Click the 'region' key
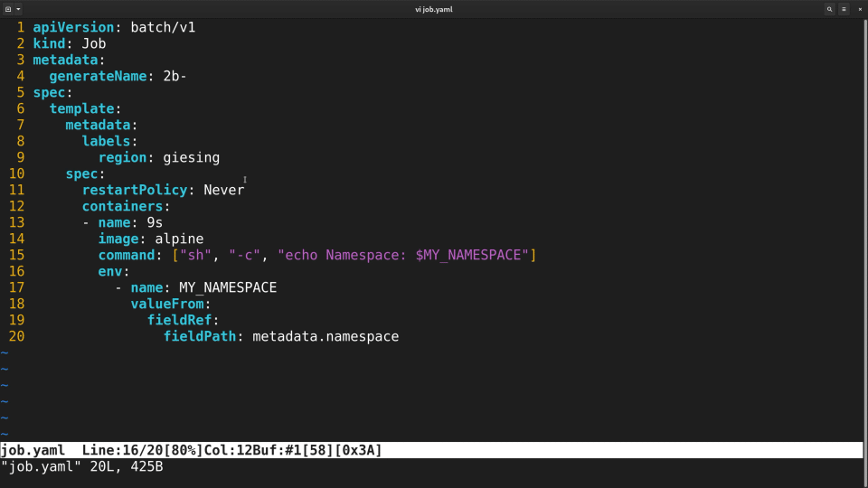 [x=122, y=157]
